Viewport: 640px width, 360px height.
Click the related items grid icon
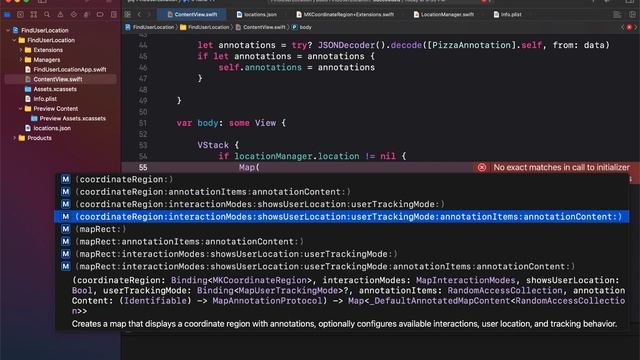pyautogui.click(x=128, y=14)
